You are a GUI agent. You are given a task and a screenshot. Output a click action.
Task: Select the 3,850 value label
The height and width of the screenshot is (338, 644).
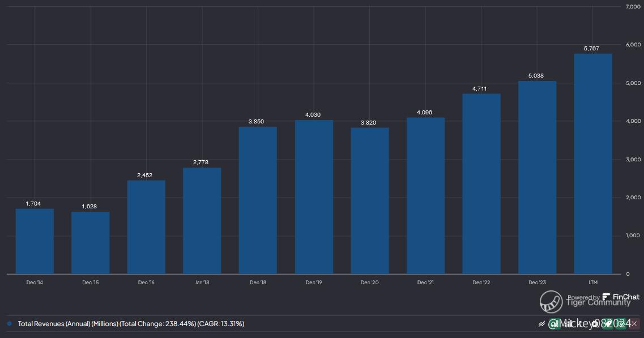[256, 122]
